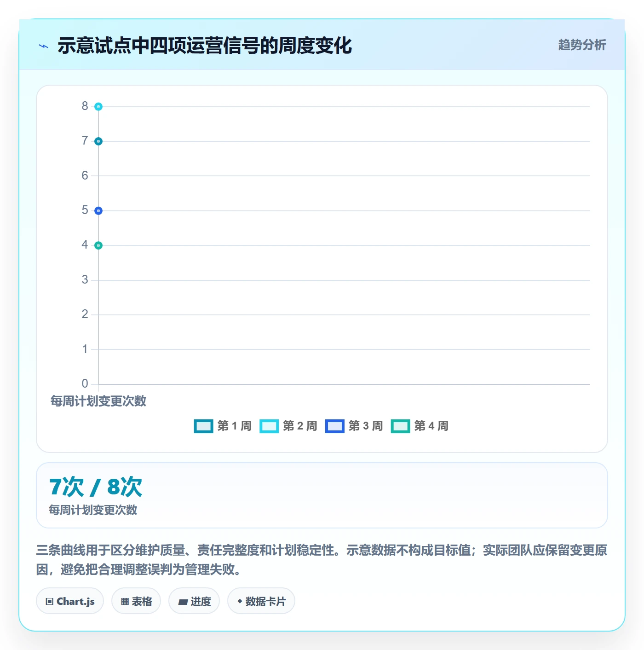Click the 趋势分析 label in header
Screen dimensions: 644x650
pos(582,45)
